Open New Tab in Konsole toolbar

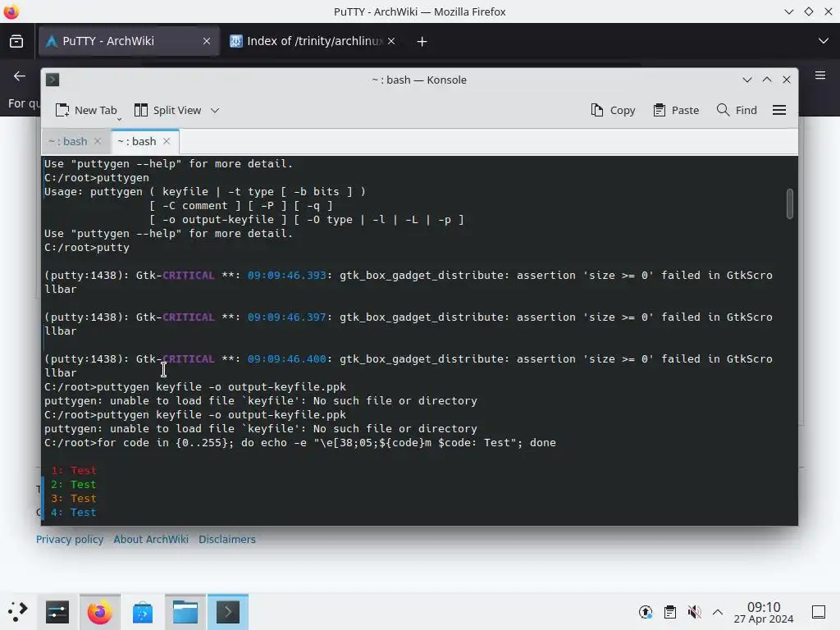point(86,111)
